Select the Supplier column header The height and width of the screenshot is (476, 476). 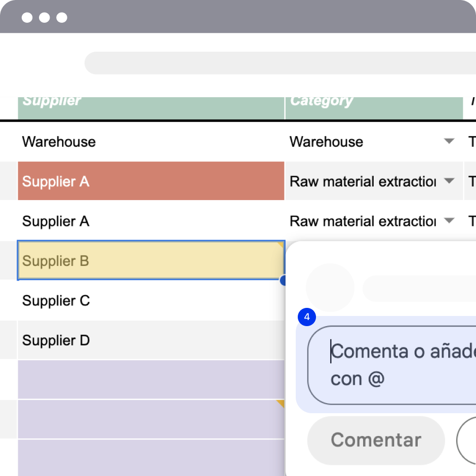coord(151,108)
